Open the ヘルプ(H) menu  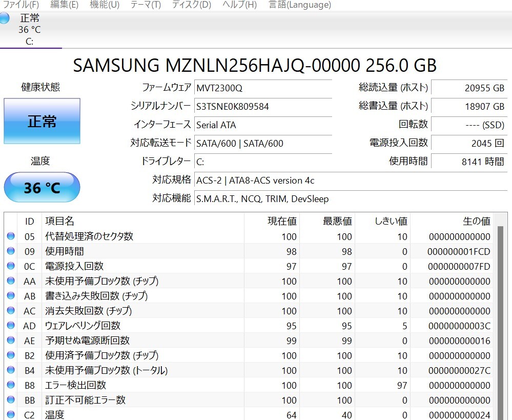coord(240,5)
